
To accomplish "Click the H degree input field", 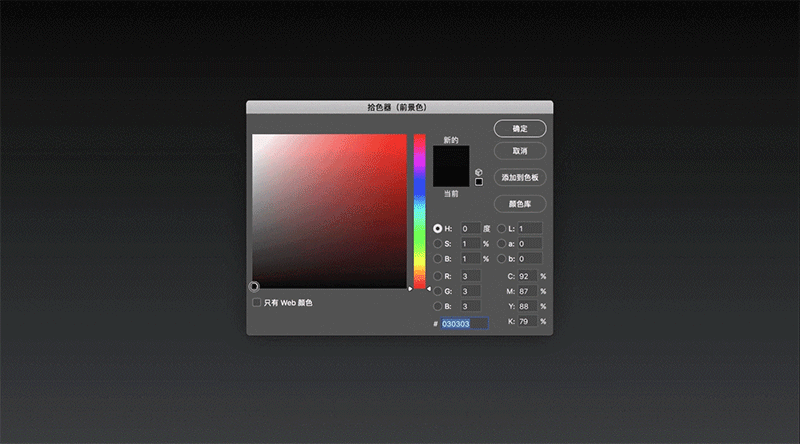I will pos(470,229).
